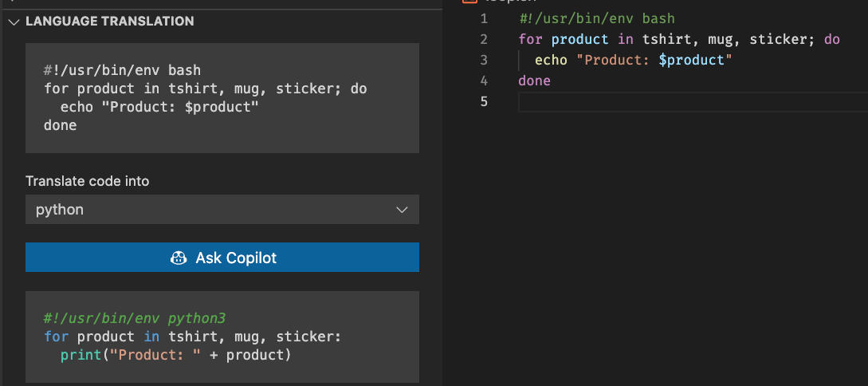868x386 pixels.
Task: Click the Ask Copilot button
Action: pyautogui.click(x=222, y=258)
